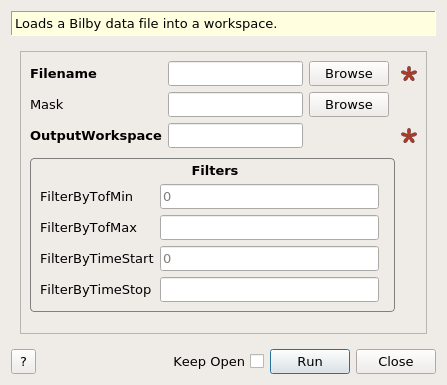Image resolution: width=447 pixels, height=385 pixels.
Task: Click the red asterisk beside OutputWorkspace
Action: click(409, 136)
